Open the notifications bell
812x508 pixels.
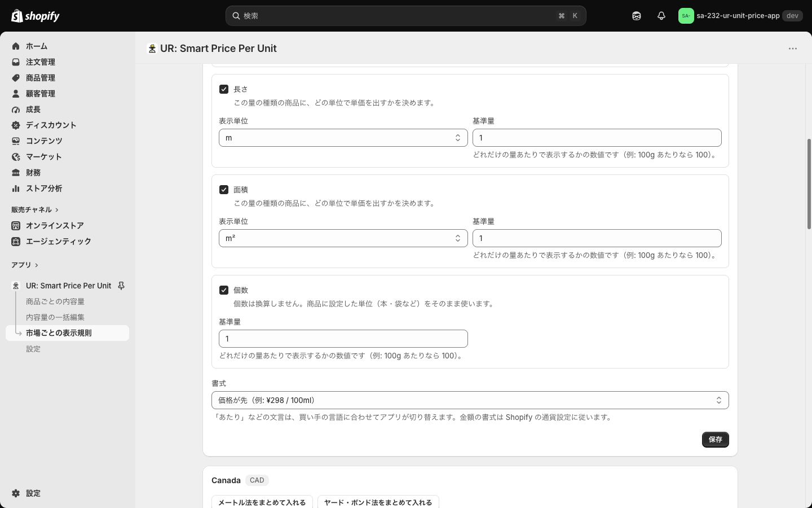pyautogui.click(x=661, y=16)
